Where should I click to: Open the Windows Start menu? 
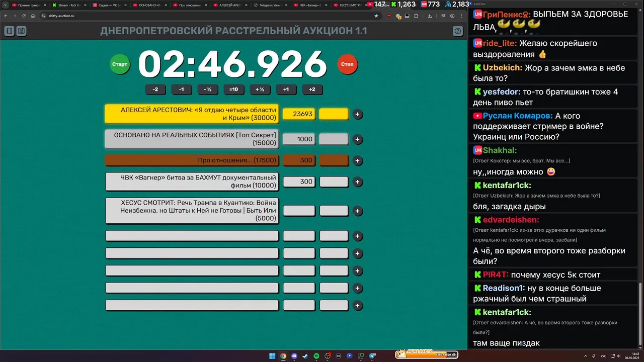tap(272, 356)
